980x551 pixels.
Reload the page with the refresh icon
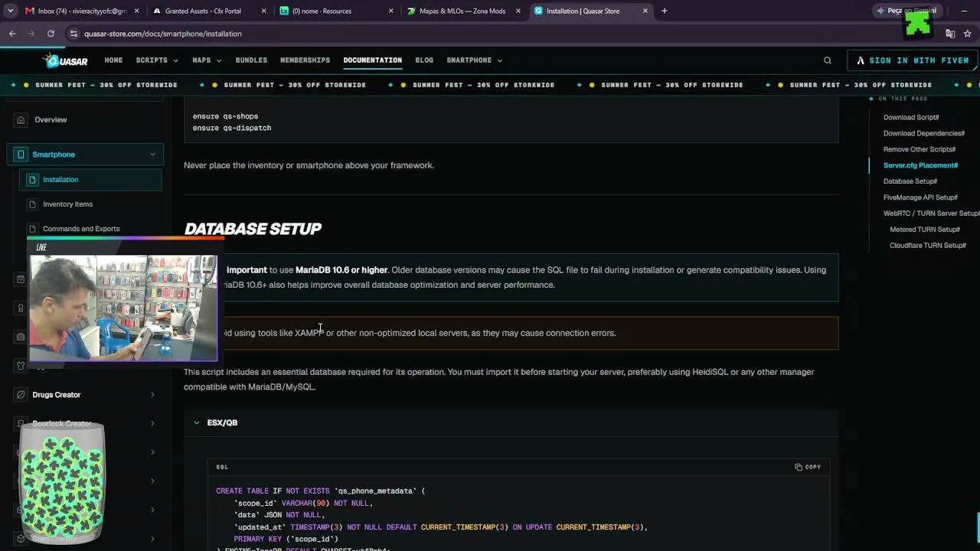tap(51, 34)
